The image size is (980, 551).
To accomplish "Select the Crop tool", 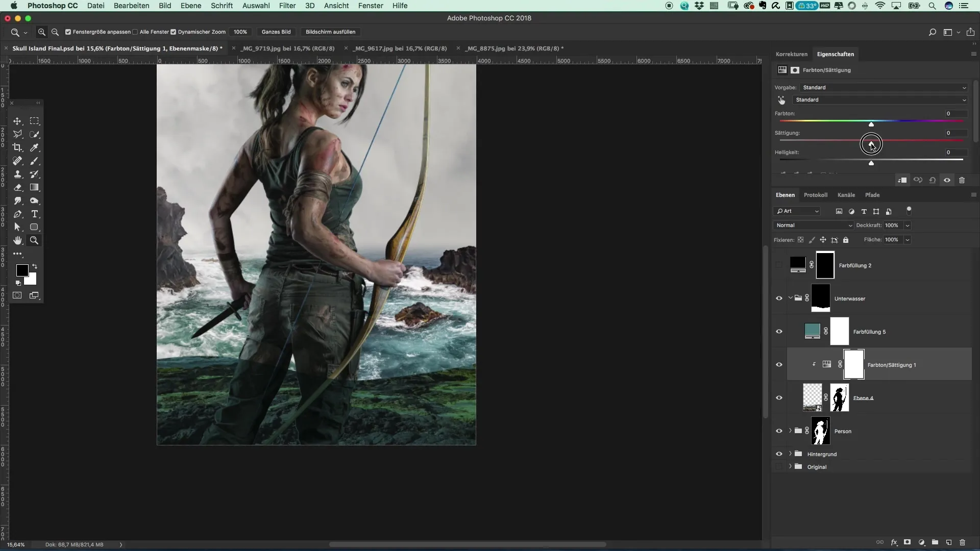I will click(17, 147).
